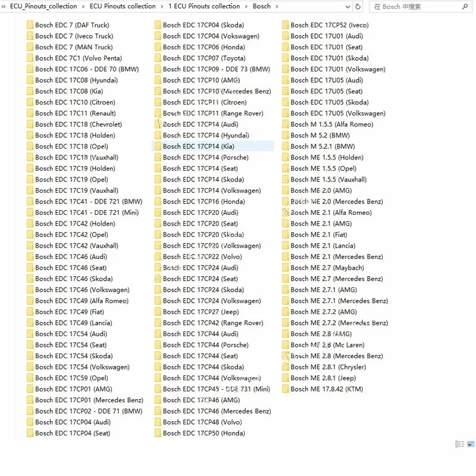476x476 pixels.
Task: Select Bosch EDC 17C06 - DDE 70 (BMW) name
Action: pyautogui.click(x=87, y=69)
